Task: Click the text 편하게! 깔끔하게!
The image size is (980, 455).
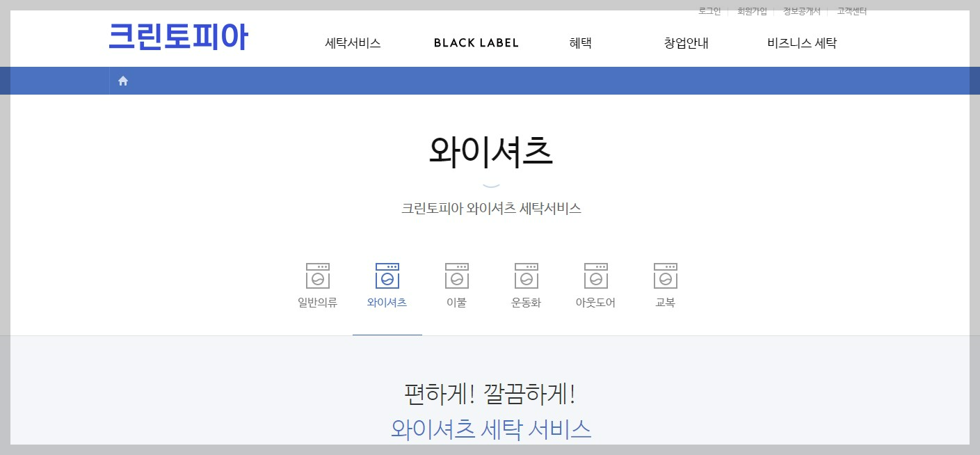Action: 490,394
